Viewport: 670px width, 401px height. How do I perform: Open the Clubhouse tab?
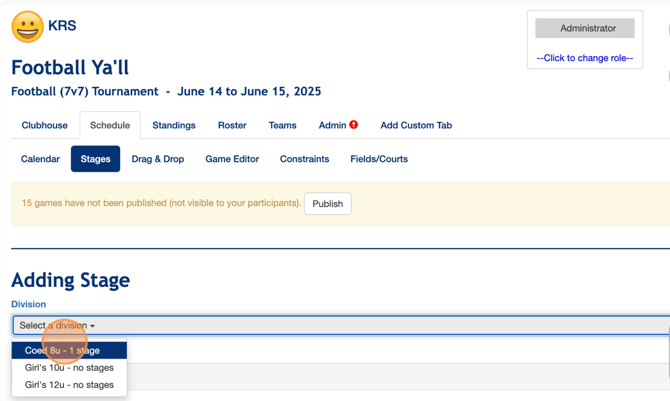(44, 125)
